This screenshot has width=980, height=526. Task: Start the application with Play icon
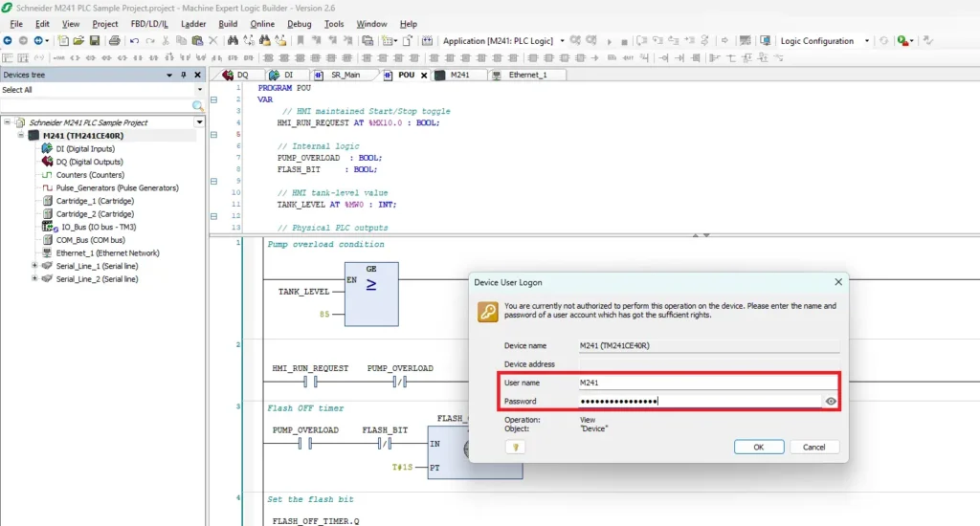click(609, 41)
